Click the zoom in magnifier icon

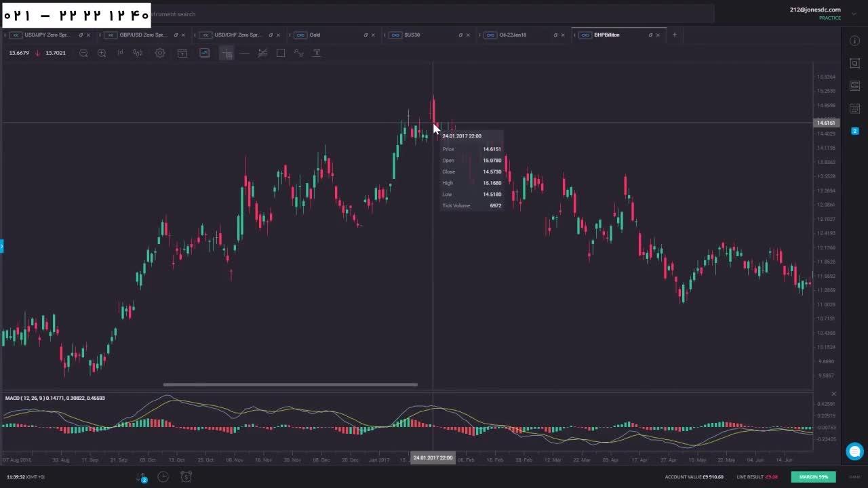(x=102, y=53)
